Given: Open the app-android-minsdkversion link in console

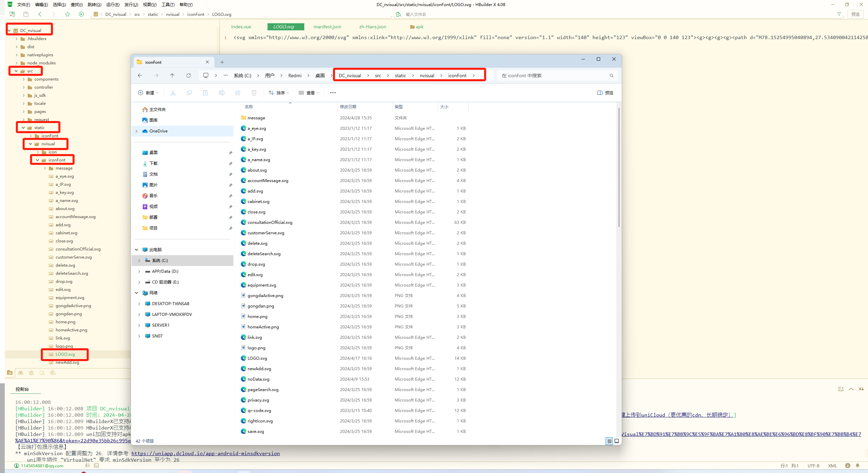Looking at the screenshot, I should click(x=205, y=453).
